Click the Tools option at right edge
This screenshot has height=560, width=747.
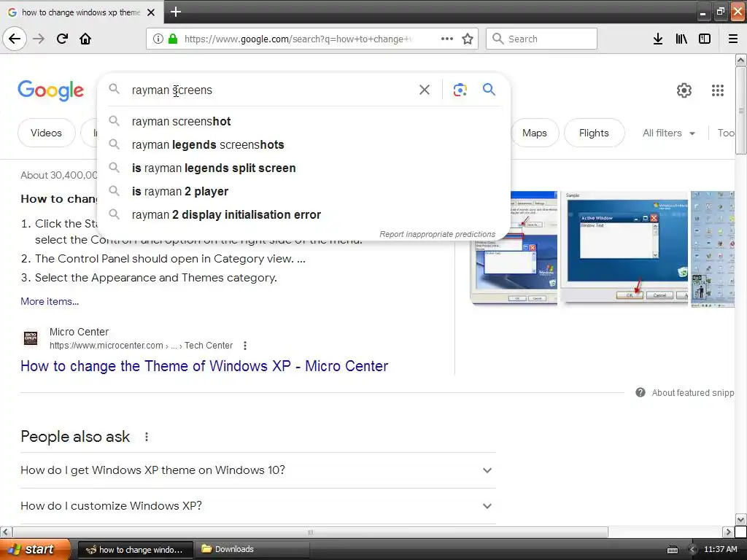(726, 133)
